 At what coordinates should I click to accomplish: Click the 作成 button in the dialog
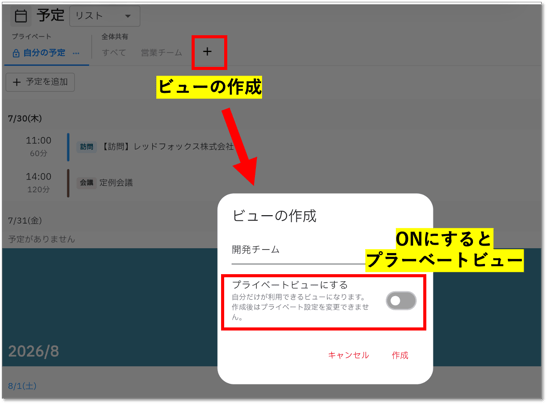point(400,355)
